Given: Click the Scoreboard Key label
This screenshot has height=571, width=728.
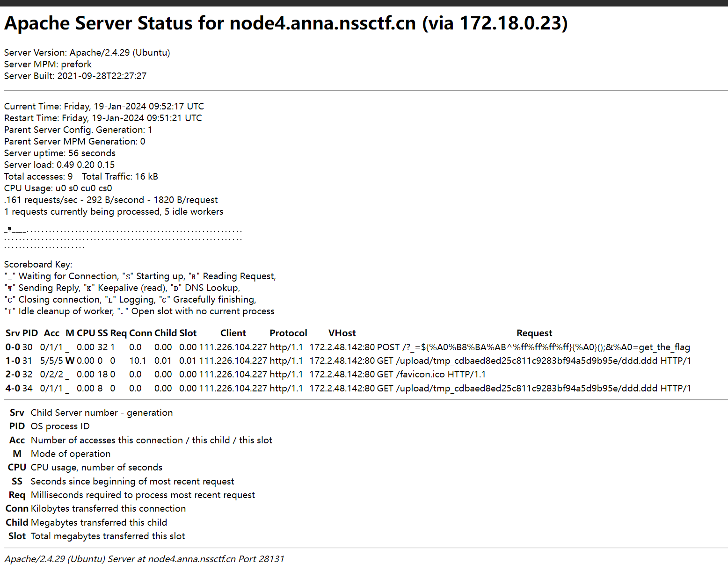Looking at the screenshot, I should point(38,264).
